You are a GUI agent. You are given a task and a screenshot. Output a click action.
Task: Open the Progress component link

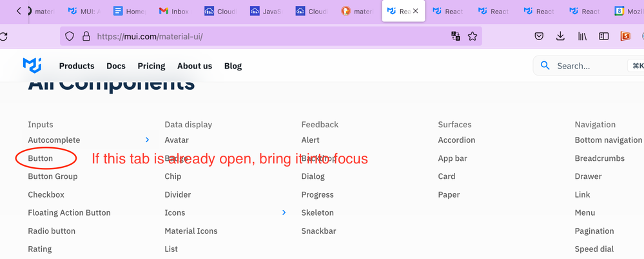(x=317, y=194)
